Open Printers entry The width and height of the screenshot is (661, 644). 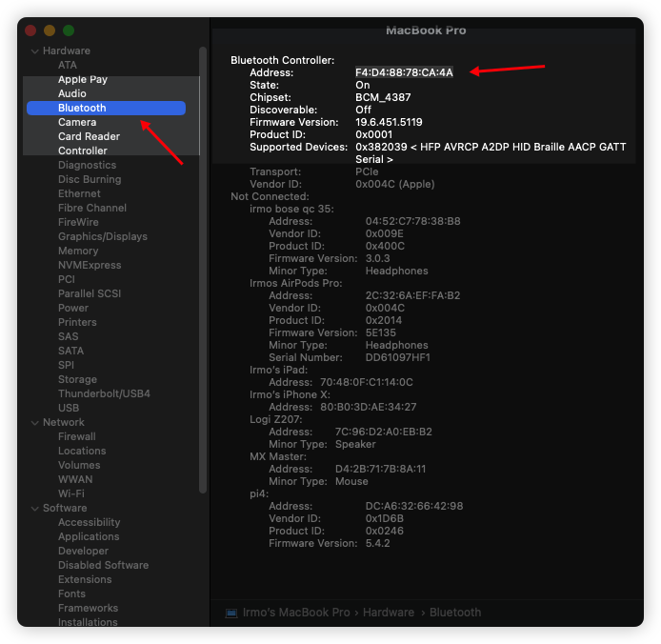(77, 322)
